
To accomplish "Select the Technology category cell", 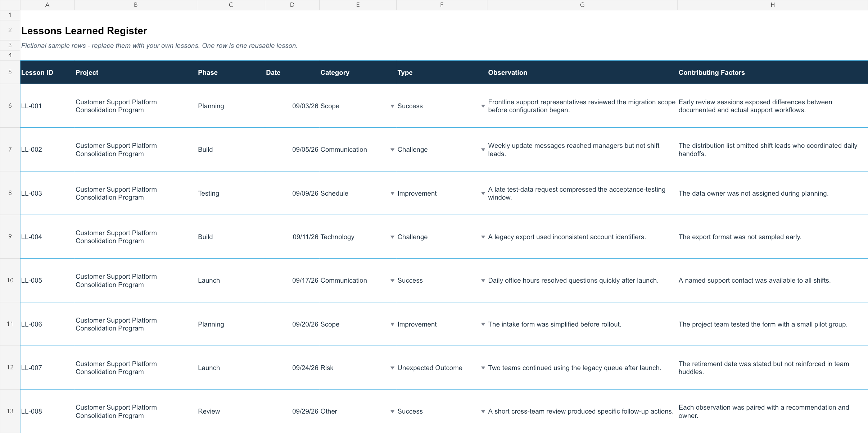I will (358, 237).
